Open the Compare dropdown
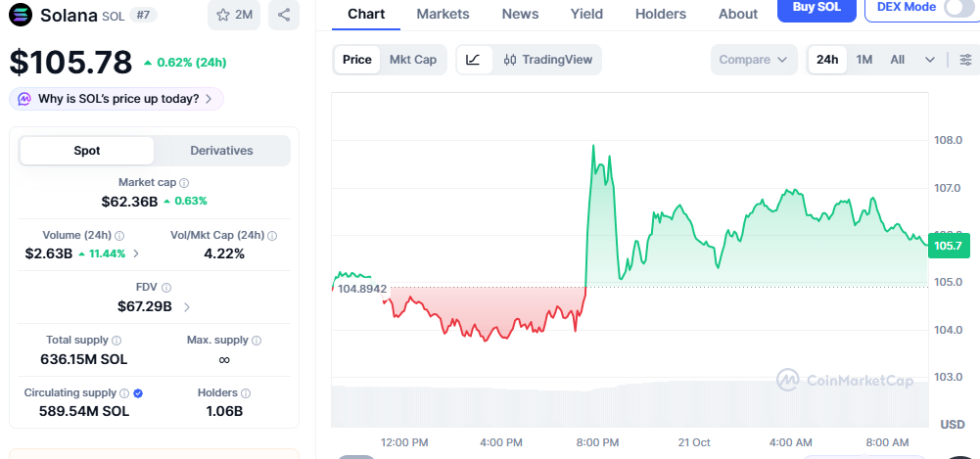The height and width of the screenshot is (459, 980). click(x=754, y=60)
